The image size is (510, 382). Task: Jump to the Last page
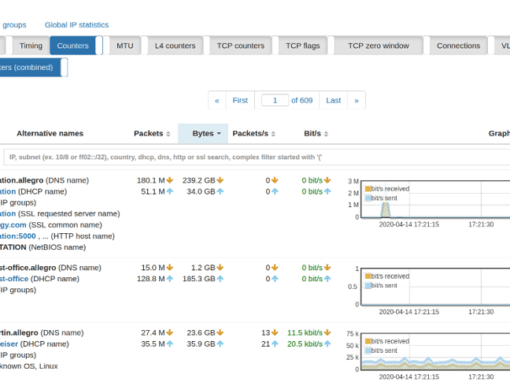(x=333, y=100)
